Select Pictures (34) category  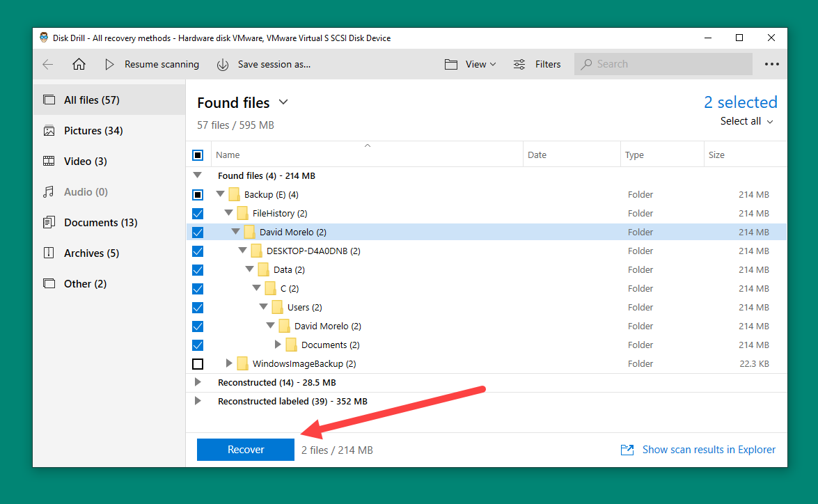tap(109, 130)
